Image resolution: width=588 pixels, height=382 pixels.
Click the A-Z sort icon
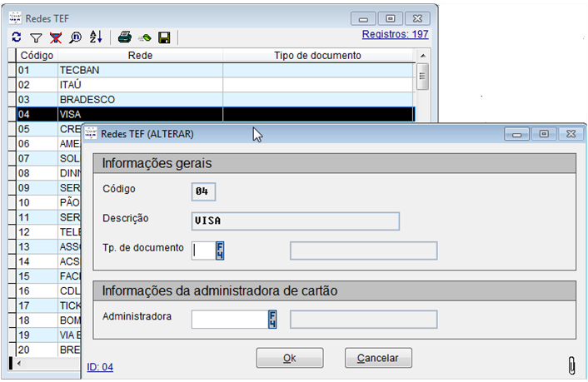pos(96,37)
